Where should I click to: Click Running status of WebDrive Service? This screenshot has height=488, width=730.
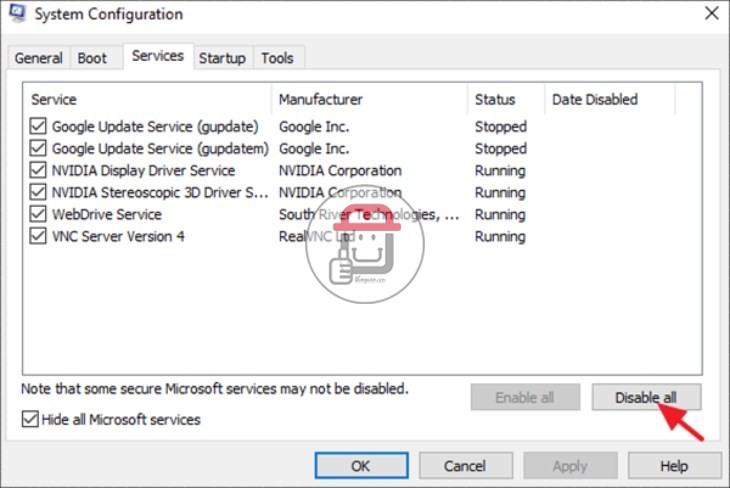[x=500, y=214]
